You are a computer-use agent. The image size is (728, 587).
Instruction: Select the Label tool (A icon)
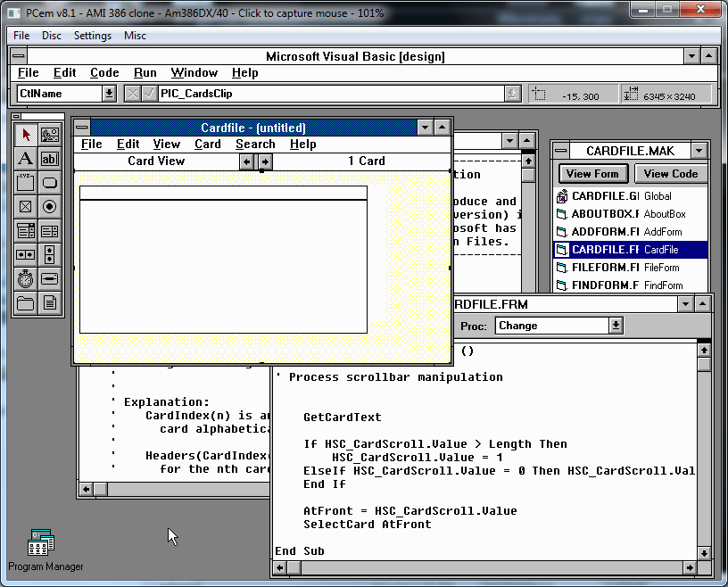tap(26, 159)
